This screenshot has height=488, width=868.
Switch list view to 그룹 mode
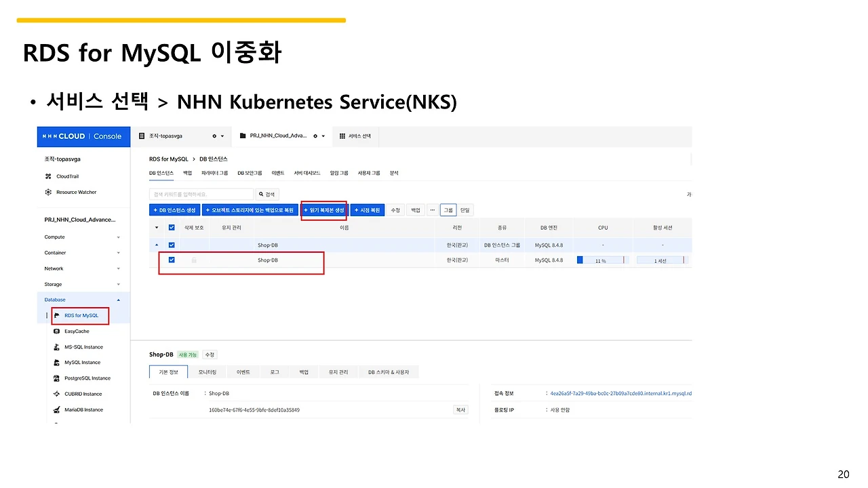click(448, 210)
